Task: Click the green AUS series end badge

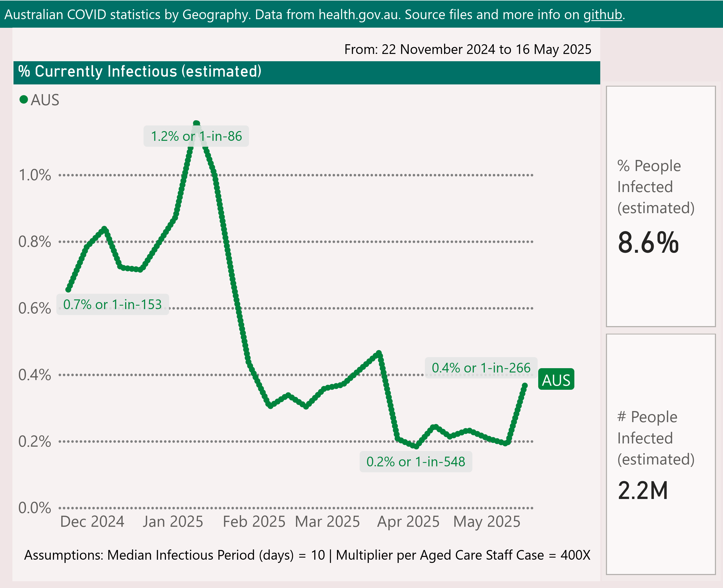Action: (x=556, y=379)
